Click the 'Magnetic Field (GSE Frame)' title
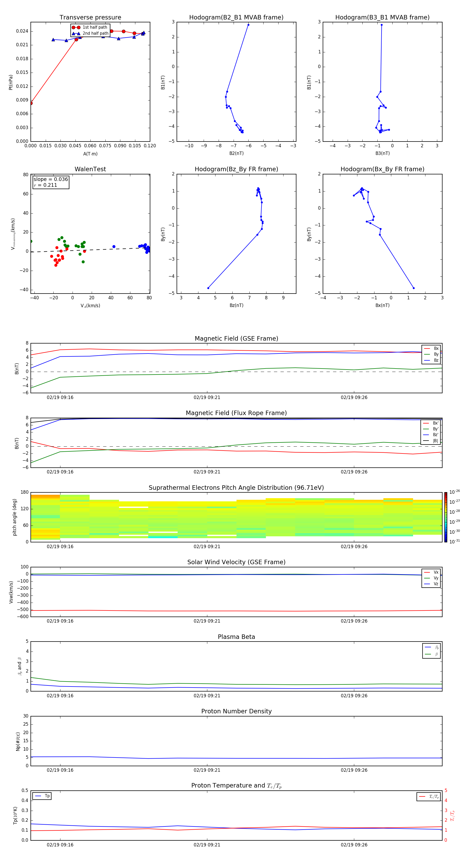473x868 pixels. click(x=236, y=339)
